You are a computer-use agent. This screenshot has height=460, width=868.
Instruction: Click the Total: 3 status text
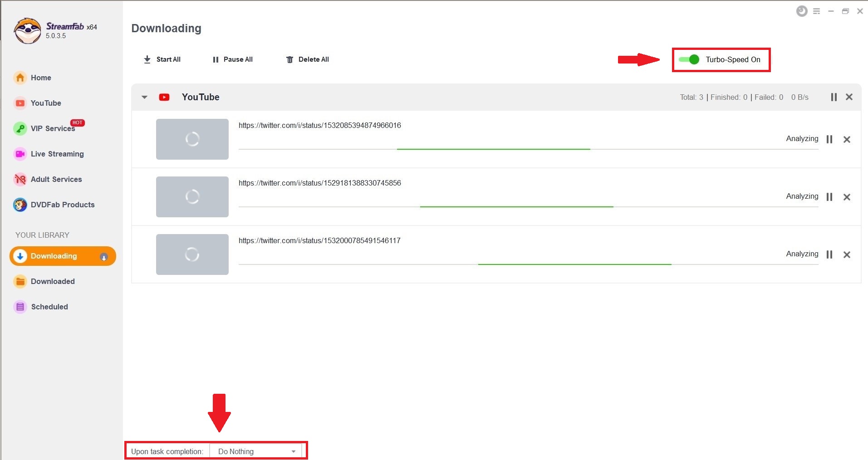click(691, 97)
